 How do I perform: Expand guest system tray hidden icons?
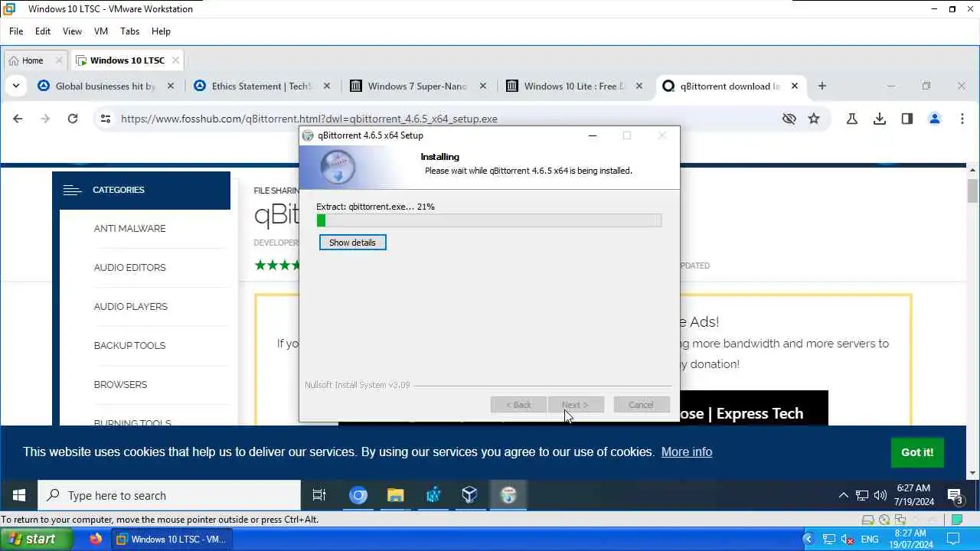(x=844, y=495)
